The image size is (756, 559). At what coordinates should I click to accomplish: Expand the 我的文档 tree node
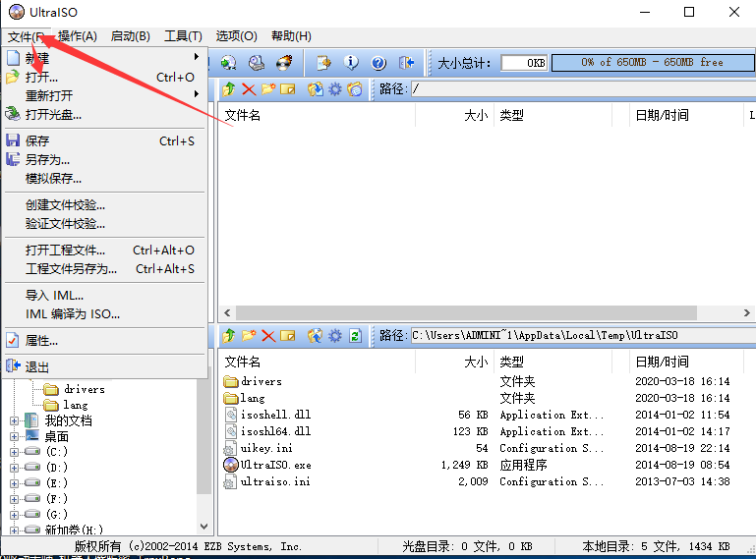14,421
